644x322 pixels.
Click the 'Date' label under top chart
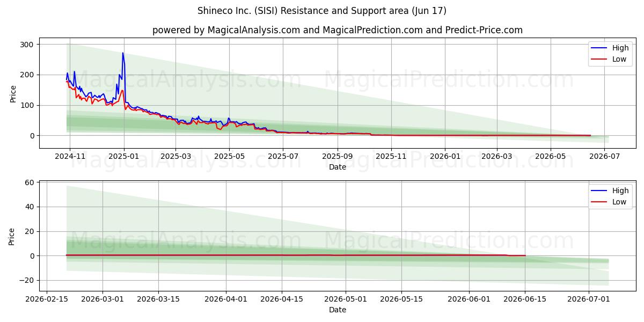pyautogui.click(x=338, y=167)
